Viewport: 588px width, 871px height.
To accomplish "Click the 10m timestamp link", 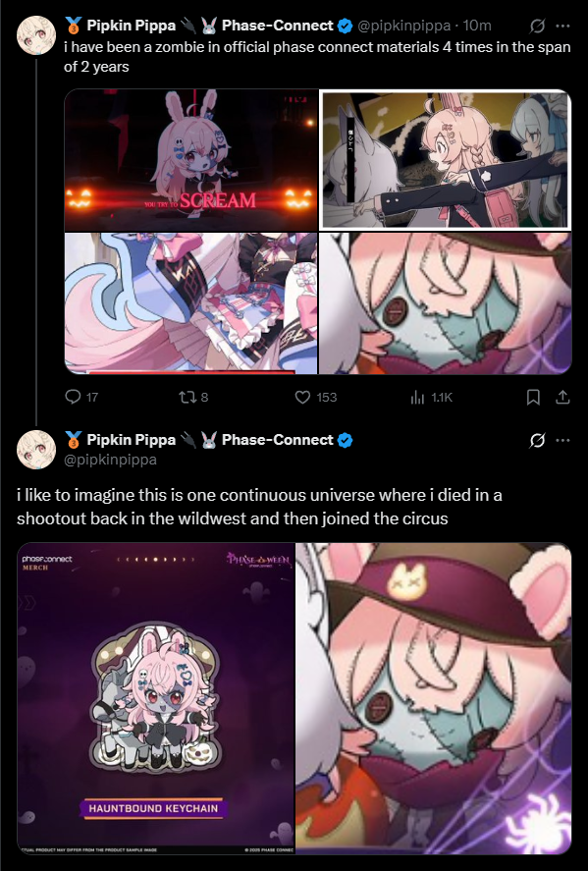I will (477, 26).
